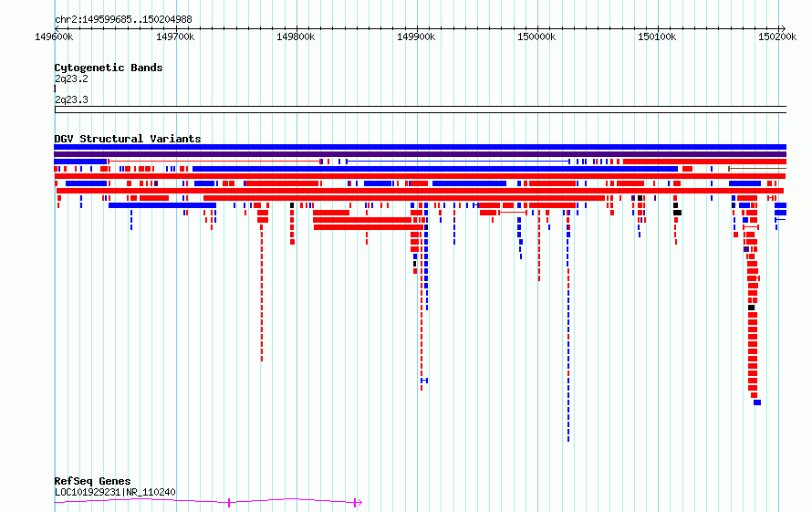
Task: Select the topmost full-width blue variant bar
Action: pyautogui.click(x=420, y=147)
